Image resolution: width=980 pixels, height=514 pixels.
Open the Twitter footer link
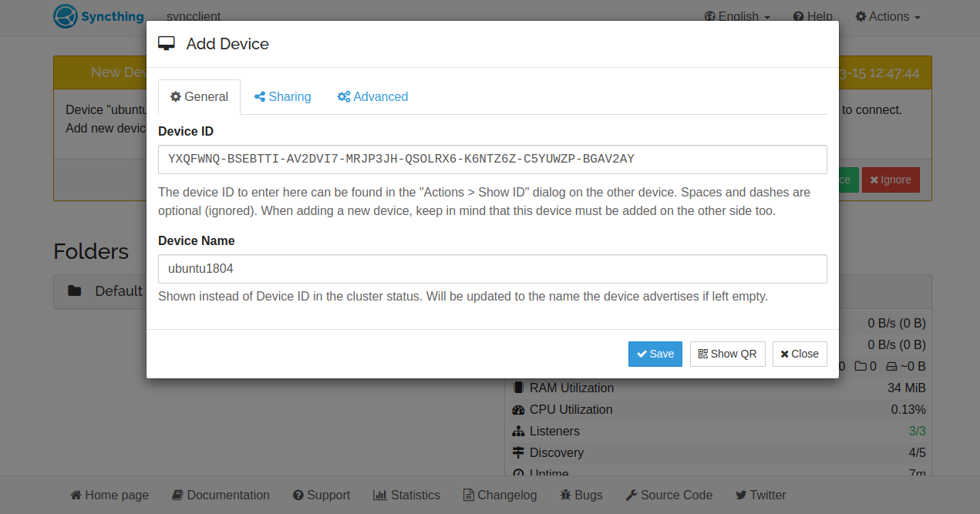pos(760,496)
